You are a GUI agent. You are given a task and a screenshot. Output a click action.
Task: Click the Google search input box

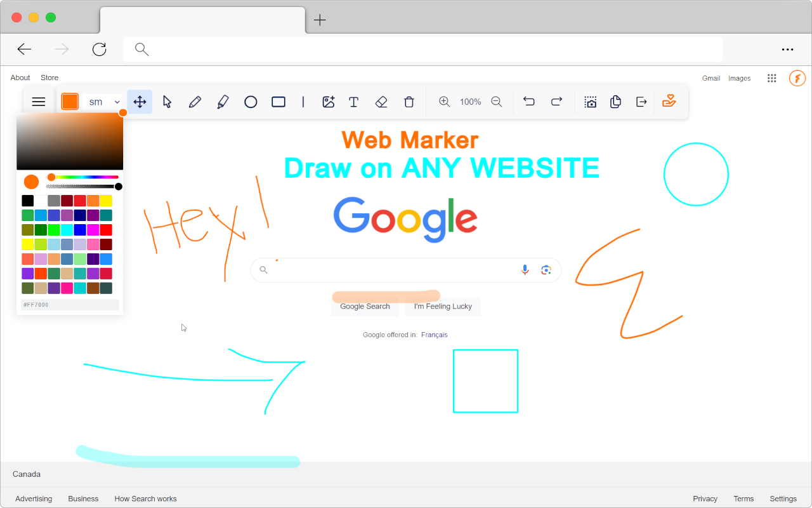click(406, 270)
